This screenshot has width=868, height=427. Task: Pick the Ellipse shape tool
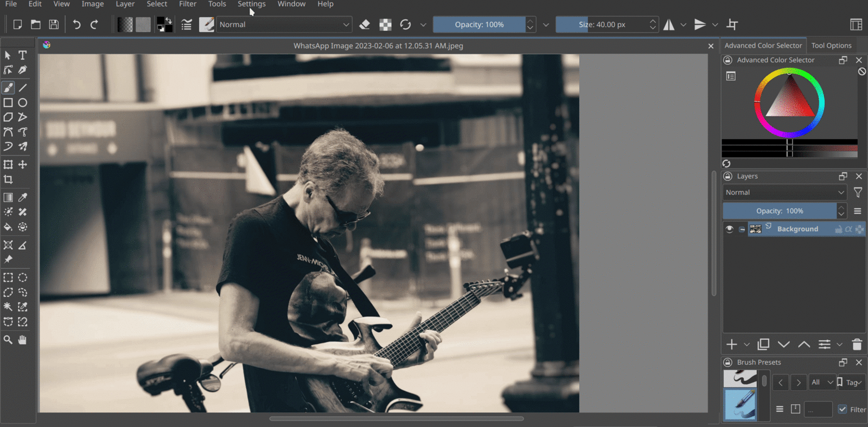pos(23,102)
